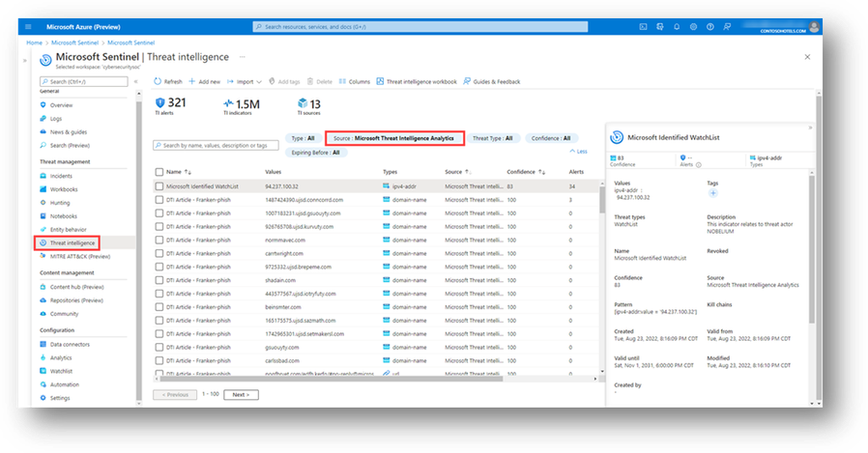Open Cloud Shell from top bar
This screenshot has width=868, height=453.
point(643,26)
